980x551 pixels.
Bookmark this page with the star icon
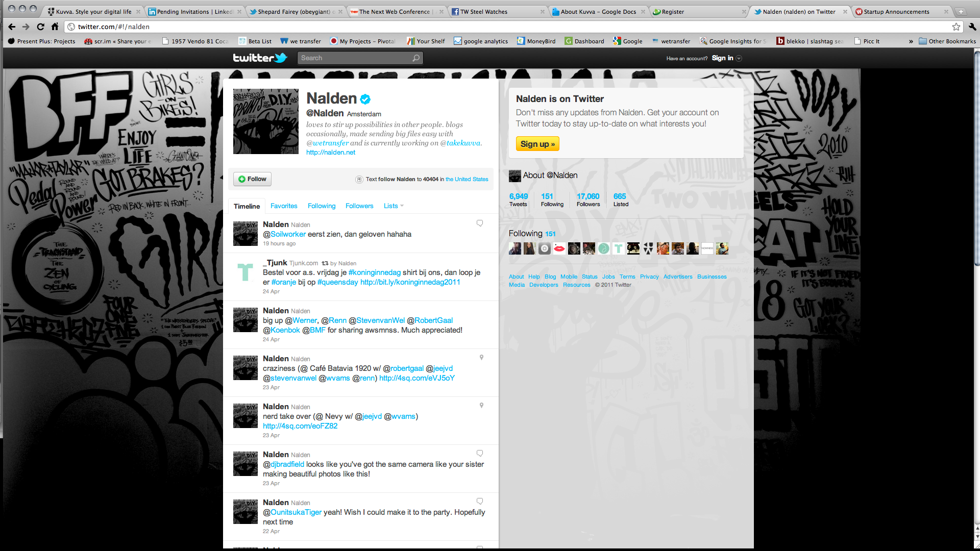pyautogui.click(x=956, y=27)
